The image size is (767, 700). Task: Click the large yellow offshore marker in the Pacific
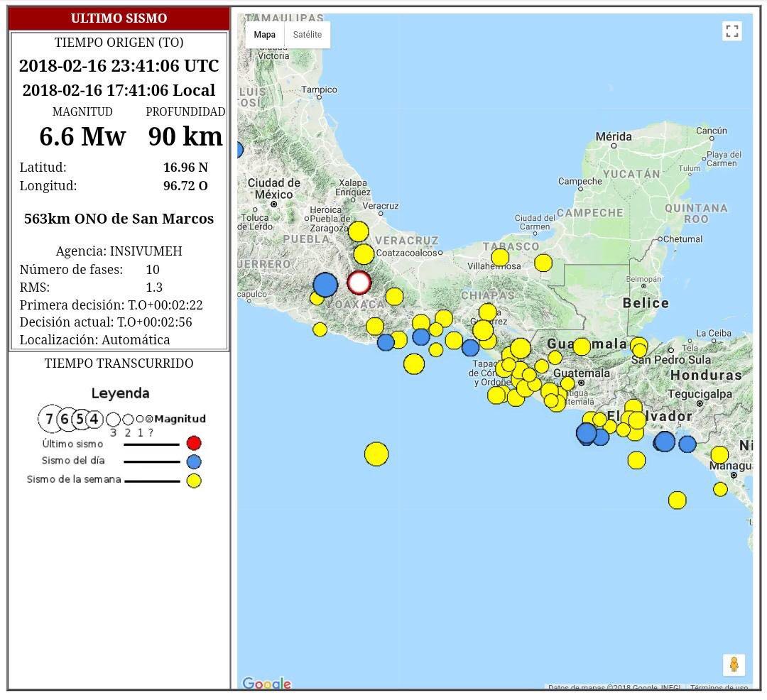click(376, 454)
